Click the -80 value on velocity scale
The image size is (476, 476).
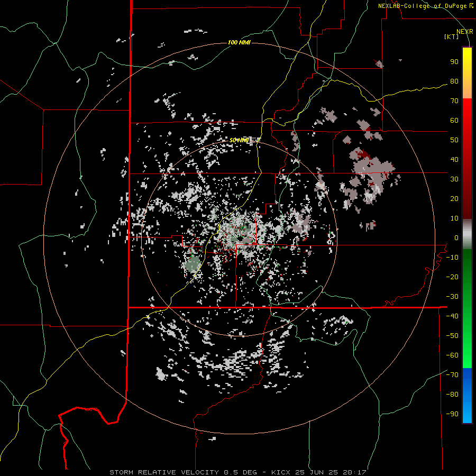tap(452, 395)
